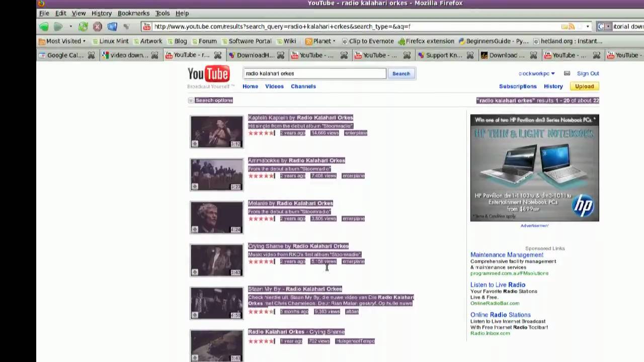Open the History menu in menu bar
Screen dimensions: 644x362
(x=102, y=13)
